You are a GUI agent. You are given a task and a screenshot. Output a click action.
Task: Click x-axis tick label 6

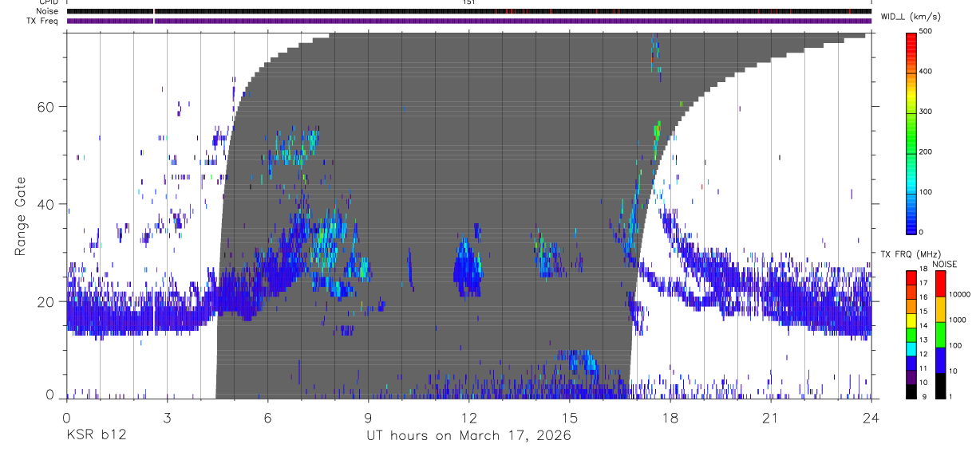click(x=267, y=417)
